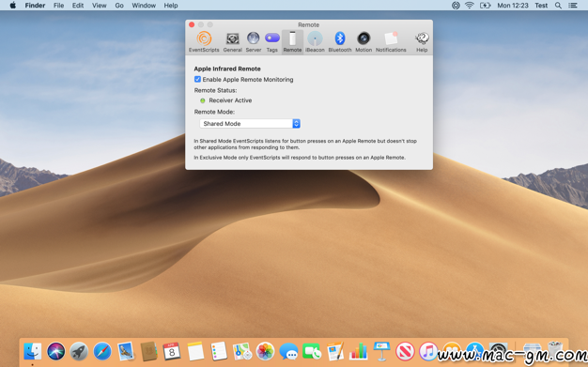Open the Help toolbar icon

tap(422, 42)
